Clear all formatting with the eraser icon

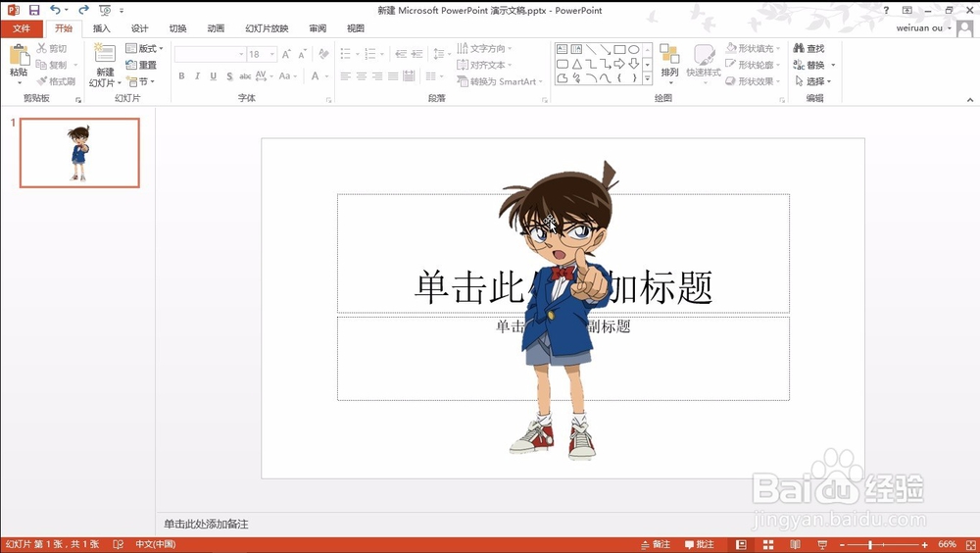click(323, 55)
